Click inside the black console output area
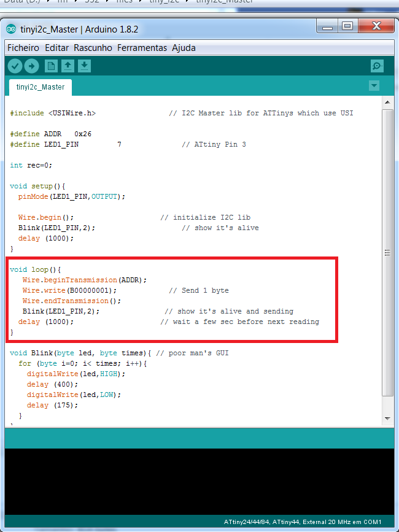399x532 pixels. (199, 482)
